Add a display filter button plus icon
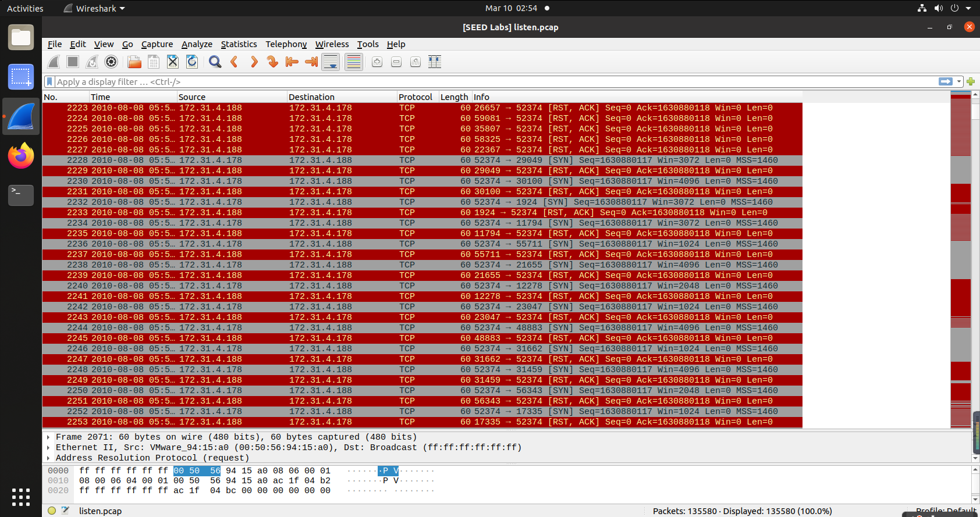Viewport: 980px width, 517px height. (x=971, y=81)
